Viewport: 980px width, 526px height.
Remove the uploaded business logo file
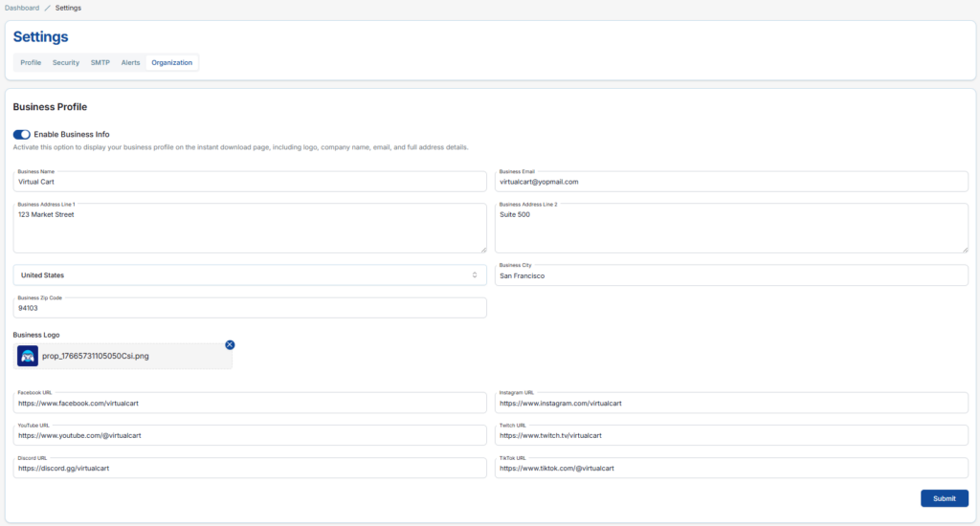point(230,344)
